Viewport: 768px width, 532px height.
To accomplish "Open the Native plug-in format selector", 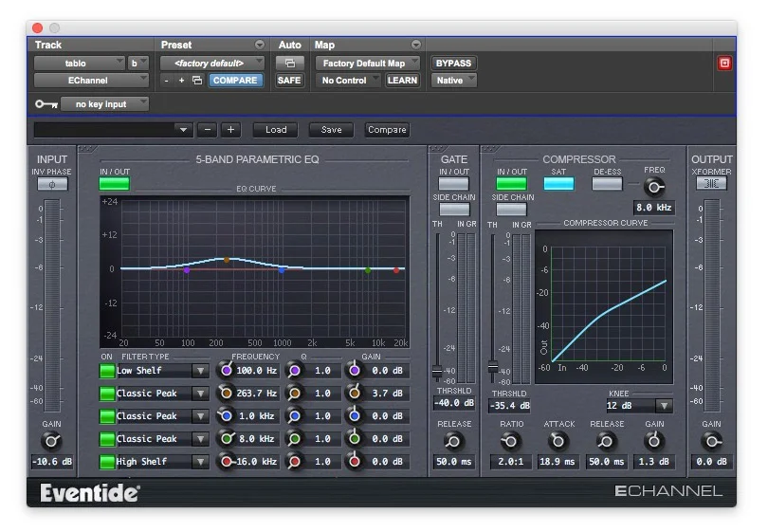I will click(453, 81).
